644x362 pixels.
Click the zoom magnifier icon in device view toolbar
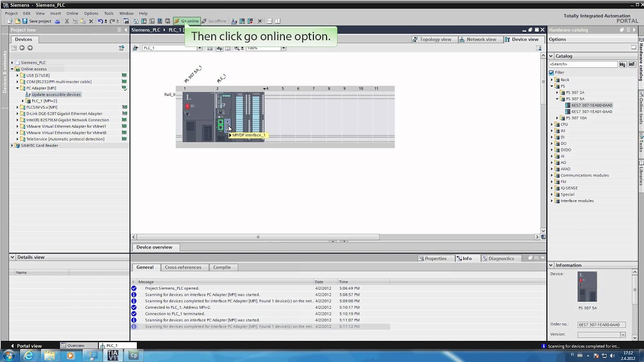click(x=236, y=48)
